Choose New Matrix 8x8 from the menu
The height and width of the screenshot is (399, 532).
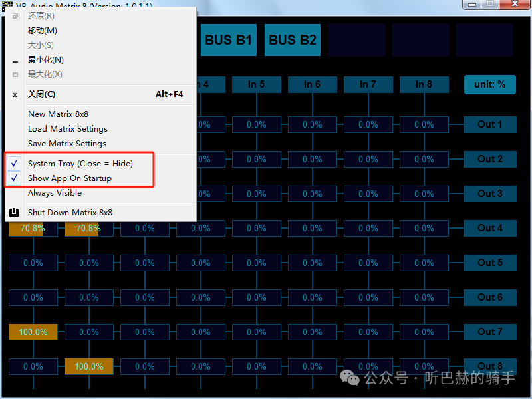point(58,114)
